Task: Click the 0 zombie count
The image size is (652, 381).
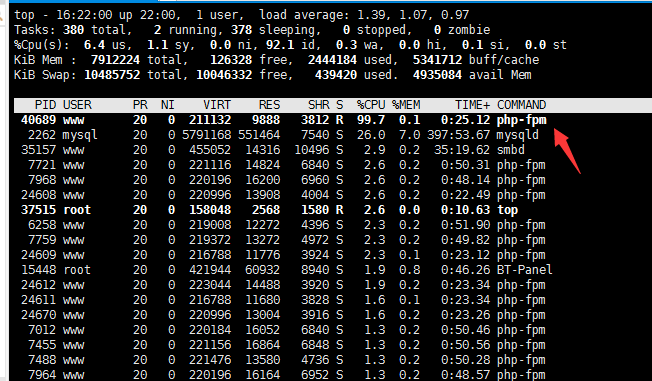Action: point(437,30)
